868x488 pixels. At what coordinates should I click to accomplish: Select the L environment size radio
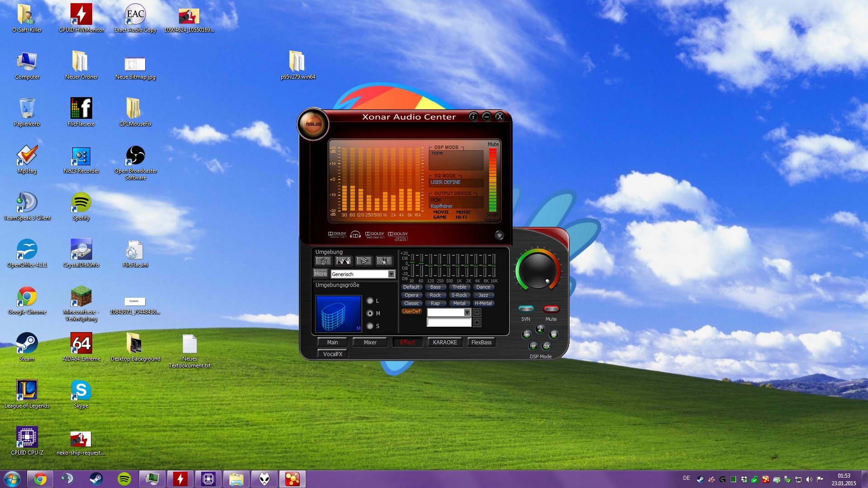pos(370,301)
